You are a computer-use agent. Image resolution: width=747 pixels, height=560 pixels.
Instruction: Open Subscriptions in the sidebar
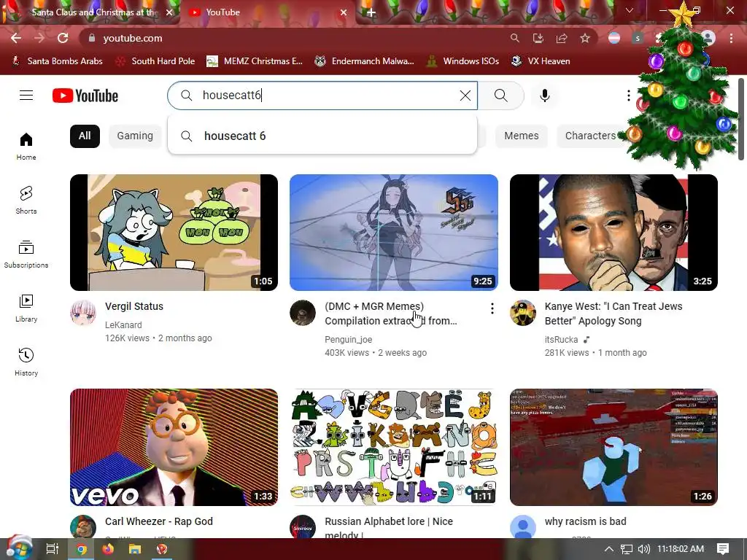(x=26, y=254)
